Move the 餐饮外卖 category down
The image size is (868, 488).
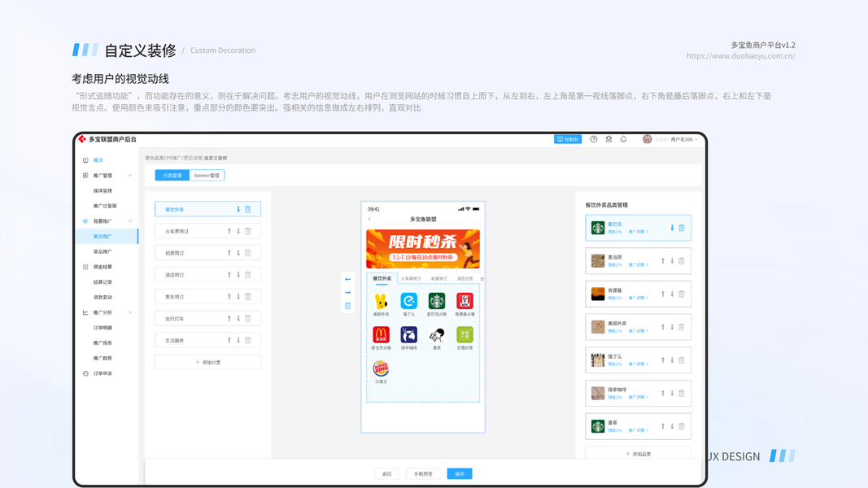click(238, 209)
